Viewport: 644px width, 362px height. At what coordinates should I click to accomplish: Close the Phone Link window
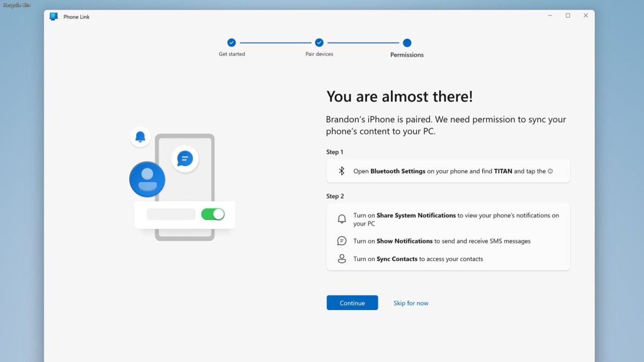(586, 16)
